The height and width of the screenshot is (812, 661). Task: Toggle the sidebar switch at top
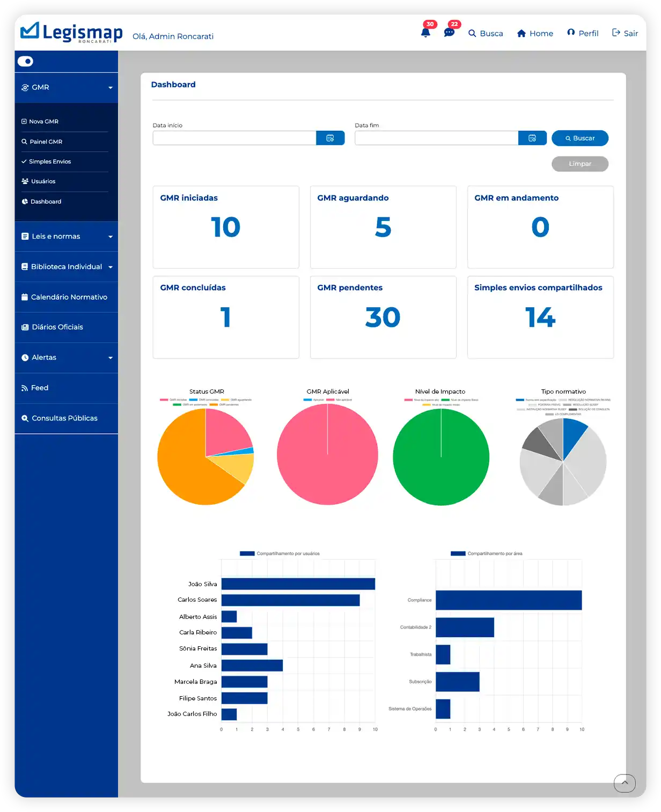click(25, 62)
